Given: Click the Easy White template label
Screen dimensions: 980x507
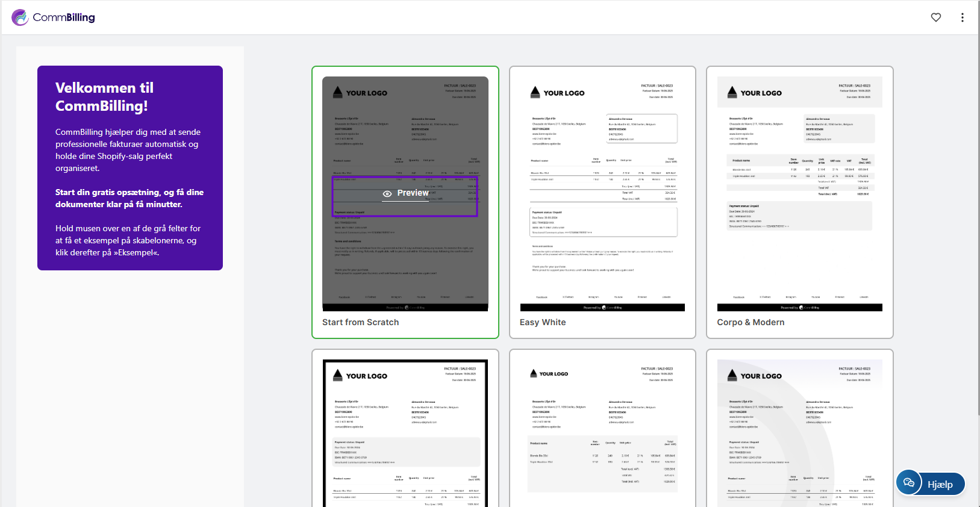Looking at the screenshot, I should (x=543, y=322).
